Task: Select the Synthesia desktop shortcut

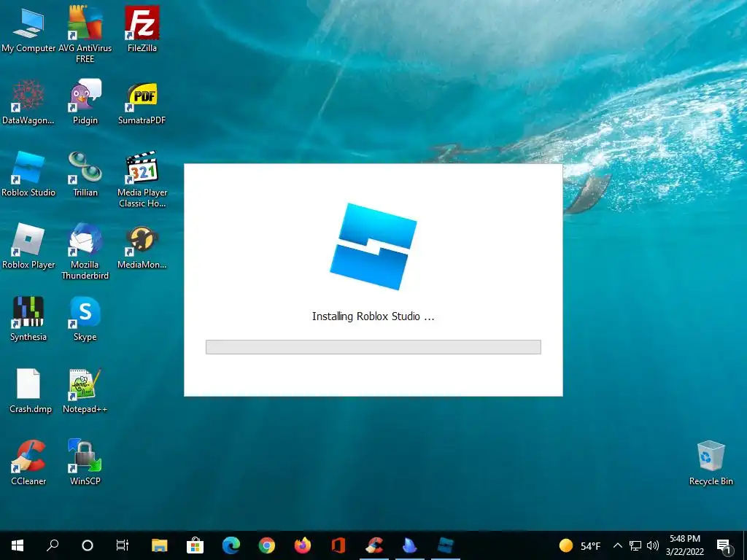Action: coord(28,319)
